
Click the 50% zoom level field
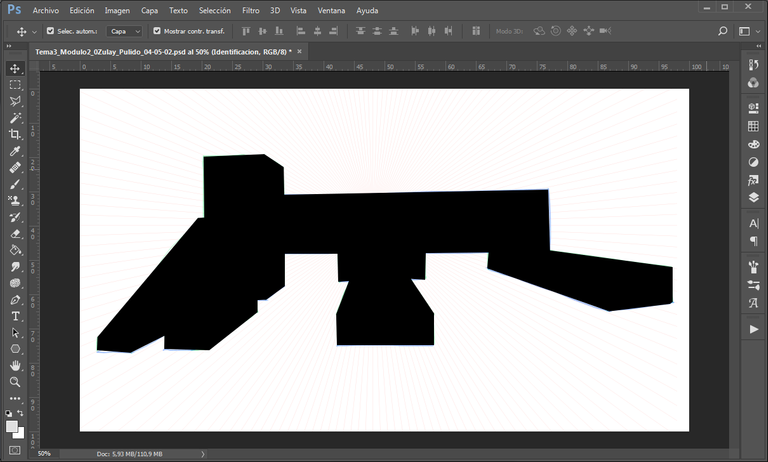point(44,454)
